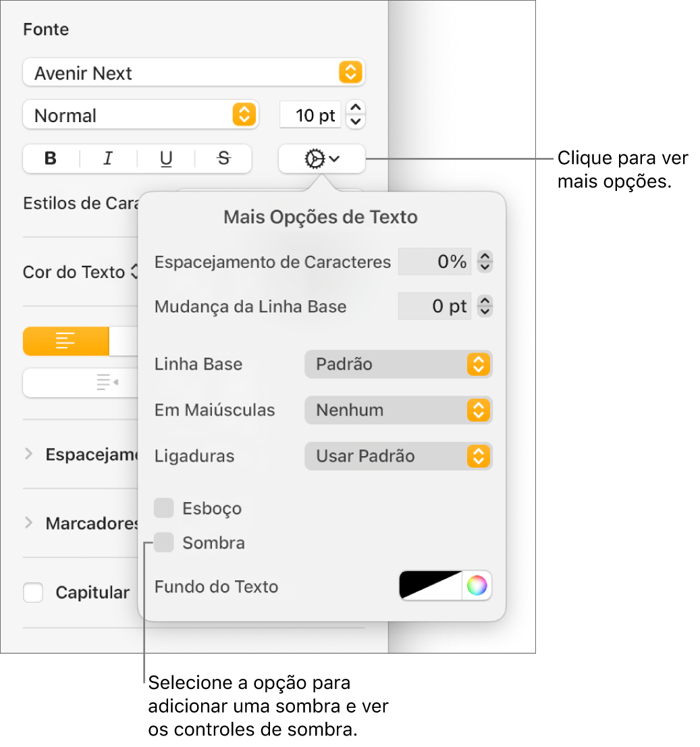
Task: Open the color wheel for Fundo do Texto
Action: point(477,586)
